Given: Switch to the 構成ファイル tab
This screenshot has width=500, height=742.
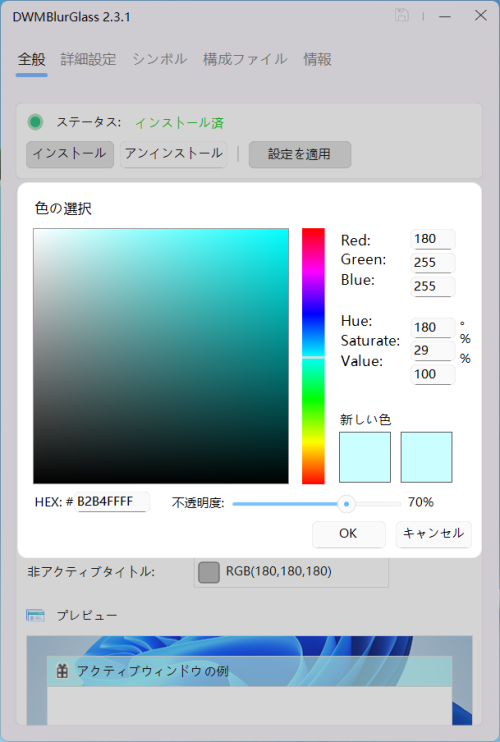Looking at the screenshot, I should [245, 60].
